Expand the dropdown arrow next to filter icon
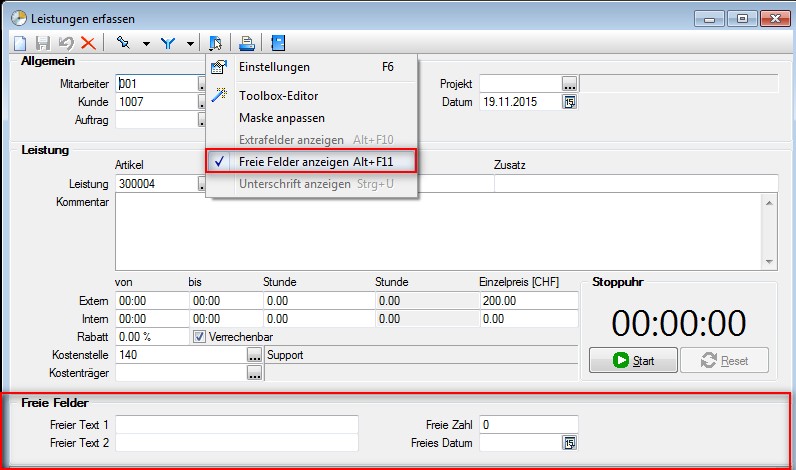 (190, 44)
